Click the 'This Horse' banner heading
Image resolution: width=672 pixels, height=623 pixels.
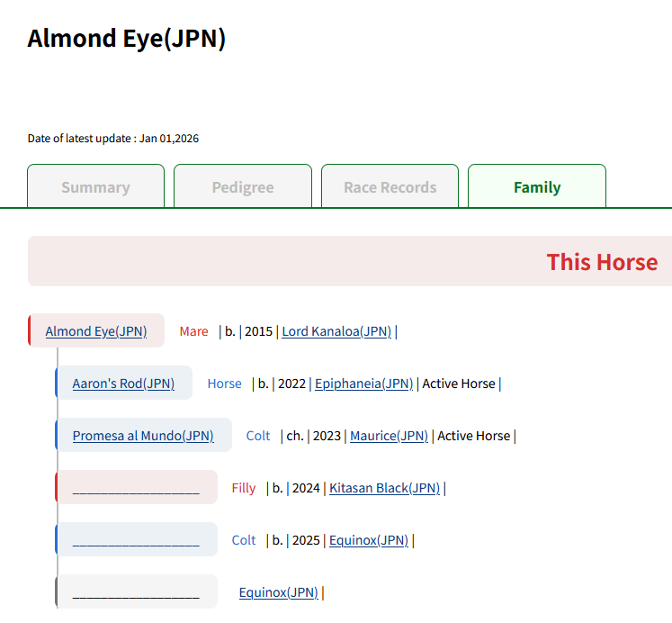click(x=602, y=262)
